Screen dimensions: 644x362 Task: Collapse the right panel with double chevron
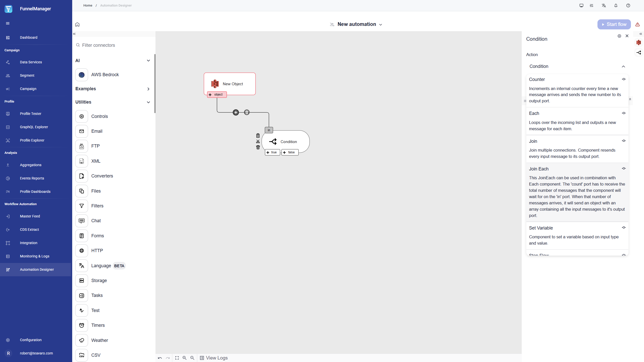[x=641, y=34]
